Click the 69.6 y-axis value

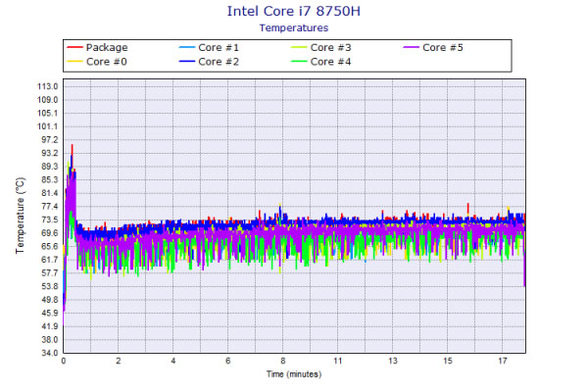[50, 233]
